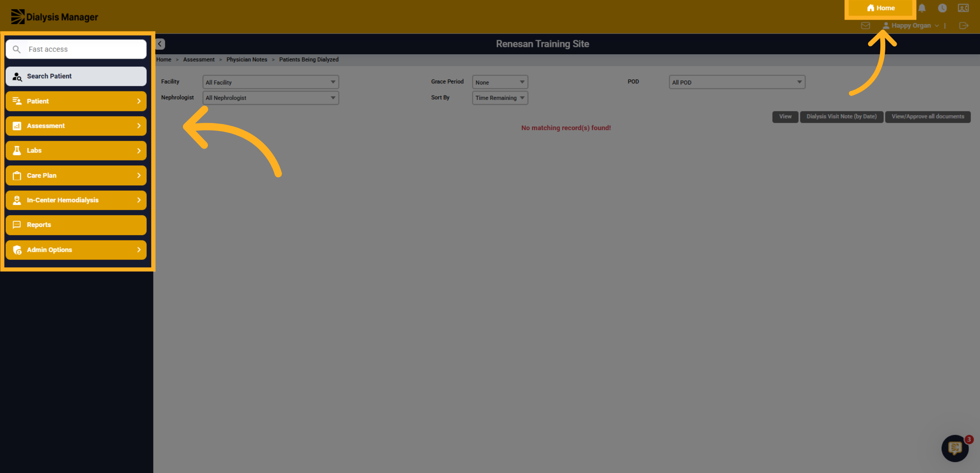Click the Dialysis Manager logo
980x473 pixels.
54,17
